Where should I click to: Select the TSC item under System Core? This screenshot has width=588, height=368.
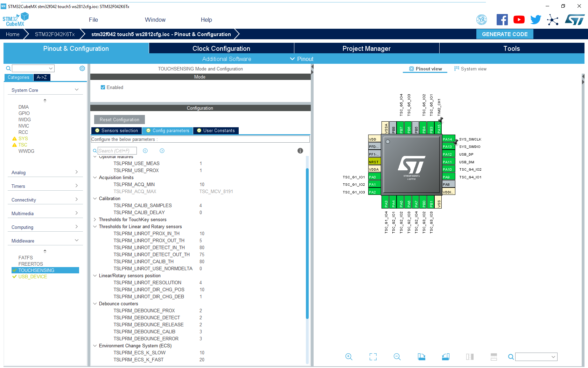[x=23, y=145]
